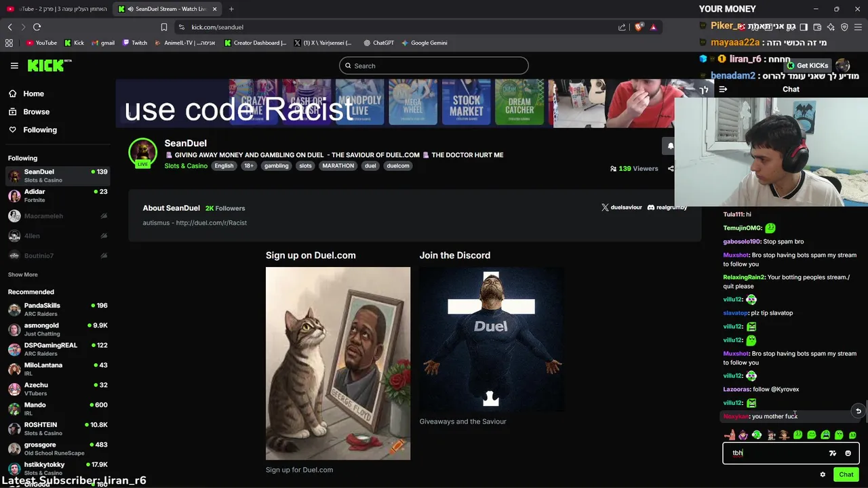Open Creator Dashboard bookmark
The image size is (868, 488).
(x=255, y=43)
